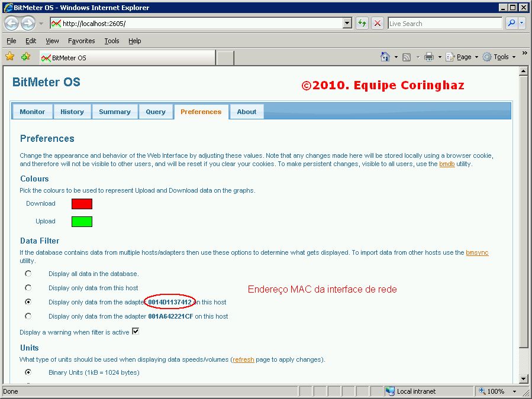Open the Page command bar menu

pyautogui.click(x=462, y=57)
